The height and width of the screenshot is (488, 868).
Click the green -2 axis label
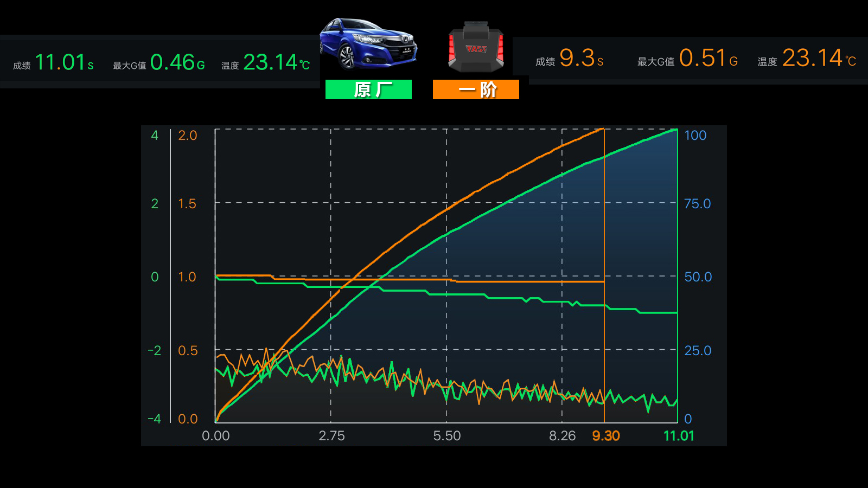[155, 351]
